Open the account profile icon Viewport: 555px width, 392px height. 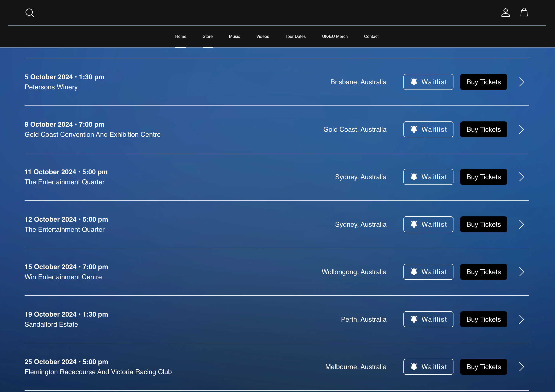(x=505, y=13)
